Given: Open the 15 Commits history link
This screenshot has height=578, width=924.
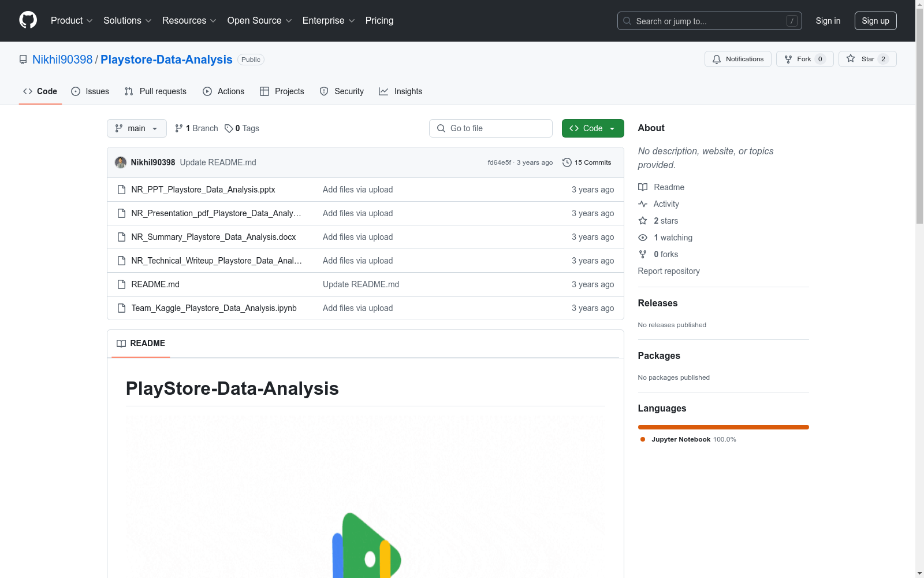Looking at the screenshot, I should [587, 162].
